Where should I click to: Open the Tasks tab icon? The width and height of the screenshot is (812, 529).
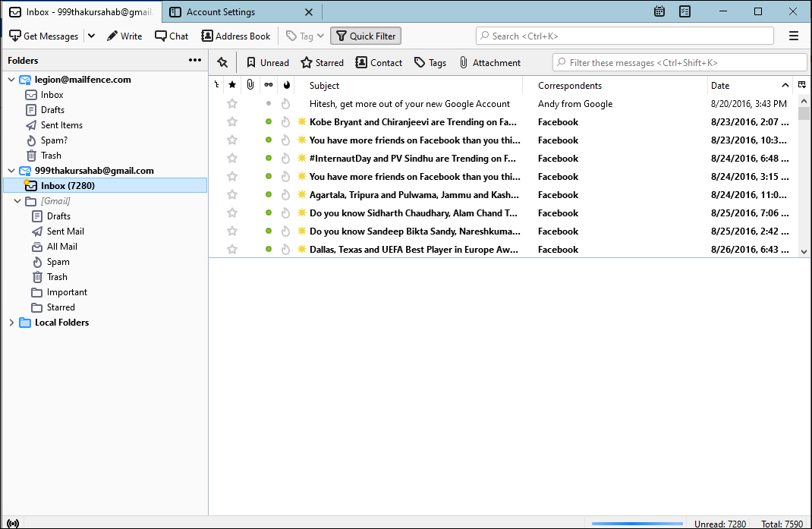pyautogui.click(x=685, y=11)
